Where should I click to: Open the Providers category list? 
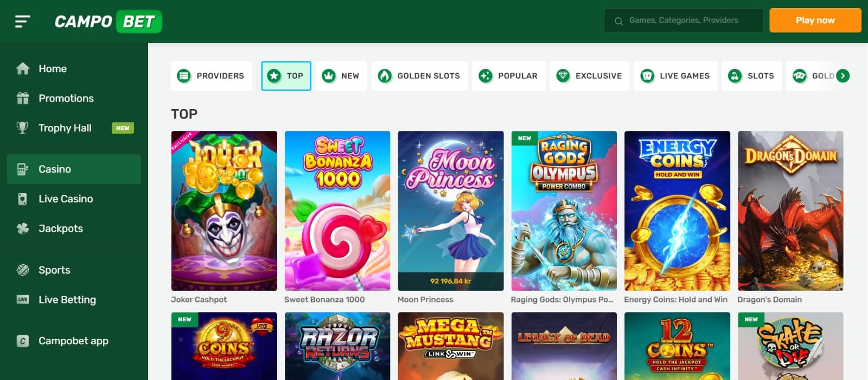click(x=211, y=76)
